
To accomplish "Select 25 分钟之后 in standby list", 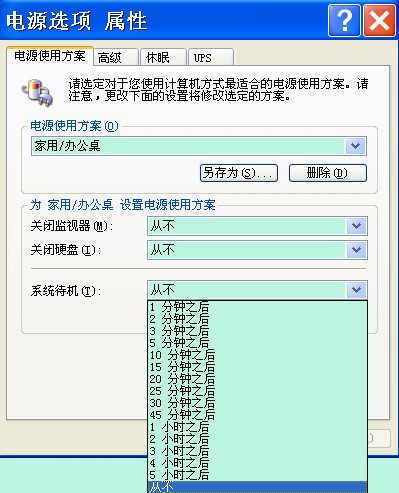I will (x=257, y=391).
